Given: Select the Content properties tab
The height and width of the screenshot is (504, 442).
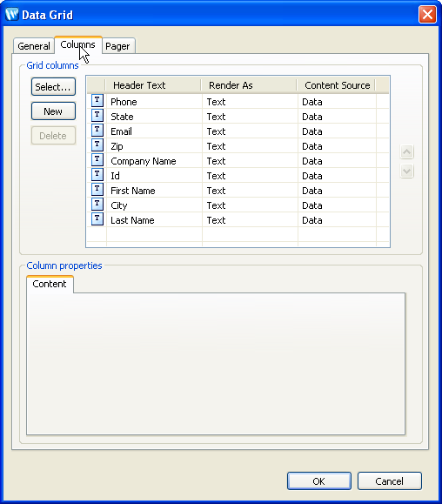Looking at the screenshot, I should [50, 284].
